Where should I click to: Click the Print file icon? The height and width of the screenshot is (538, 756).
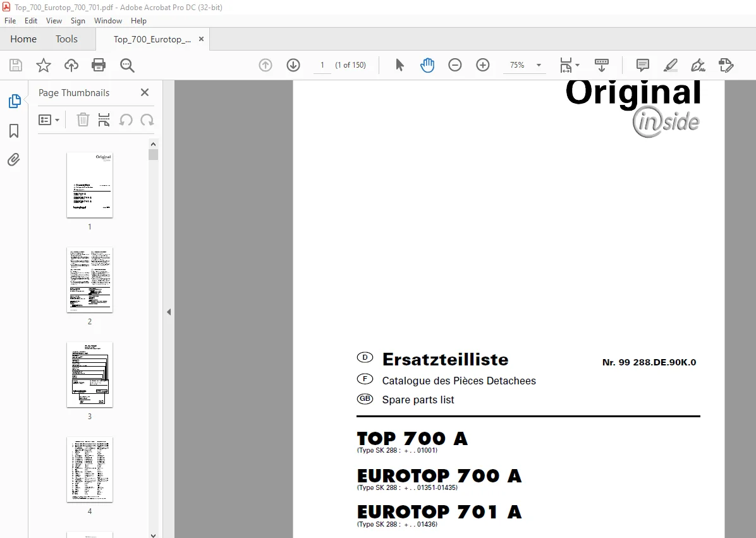99,65
